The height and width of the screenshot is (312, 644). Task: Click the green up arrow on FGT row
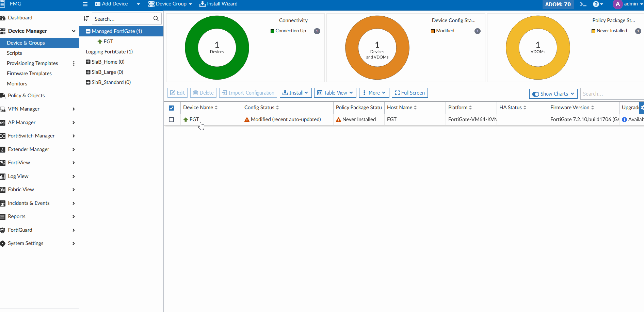point(186,119)
